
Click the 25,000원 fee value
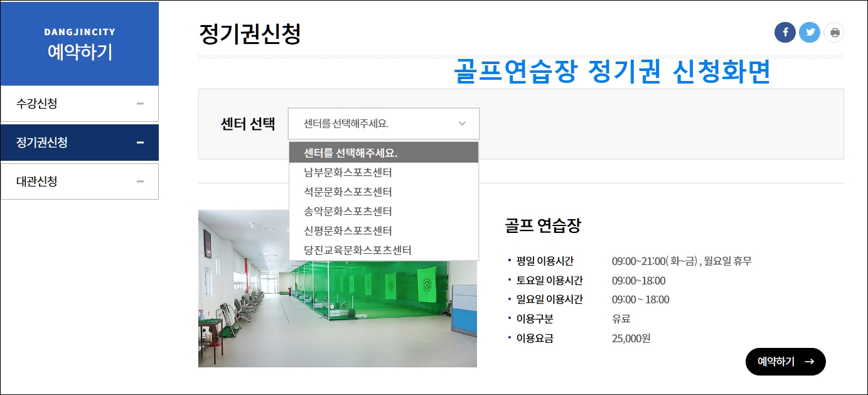[x=631, y=338]
